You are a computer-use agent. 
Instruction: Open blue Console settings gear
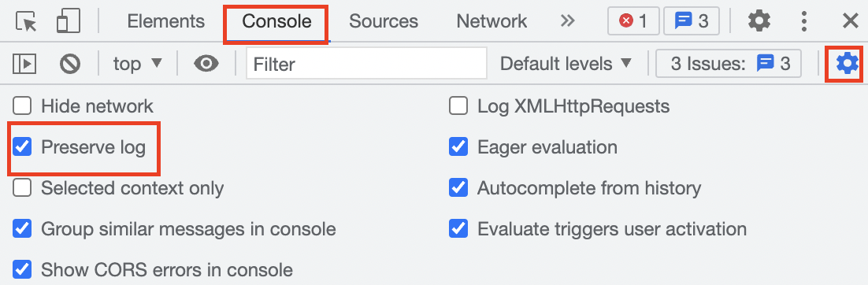(x=847, y=65)
